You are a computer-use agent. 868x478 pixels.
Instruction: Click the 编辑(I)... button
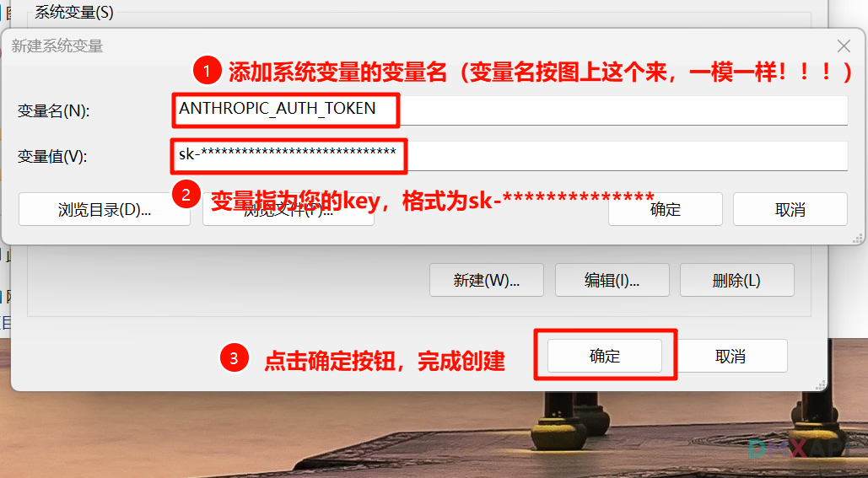[612, 280]
